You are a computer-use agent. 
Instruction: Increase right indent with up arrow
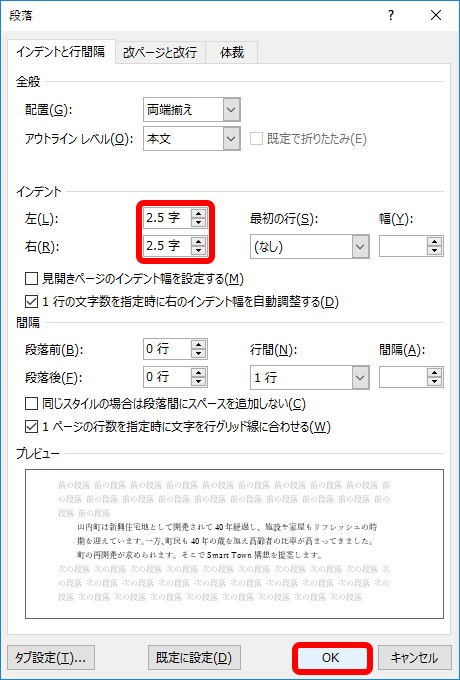pyautogui.click(x=199, y=241)
